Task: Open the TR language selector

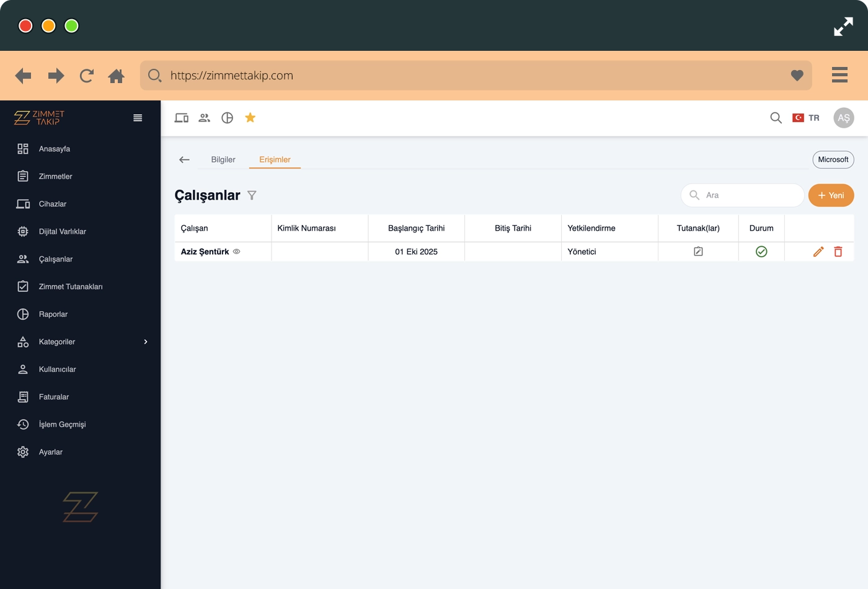Action: click(806, 118)
